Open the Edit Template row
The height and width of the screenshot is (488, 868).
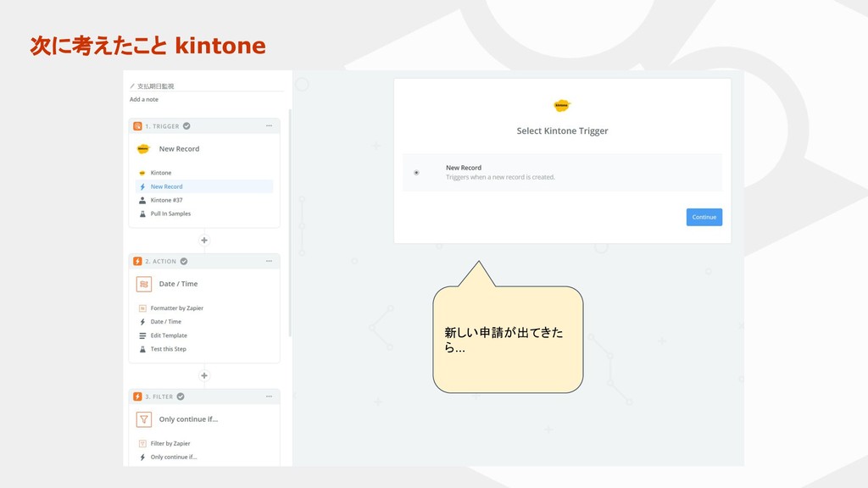204,335
